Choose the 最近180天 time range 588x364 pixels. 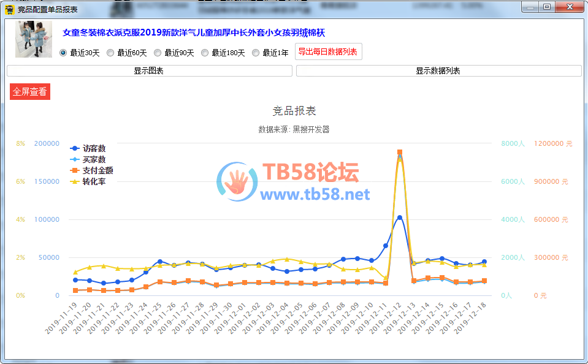205,53
